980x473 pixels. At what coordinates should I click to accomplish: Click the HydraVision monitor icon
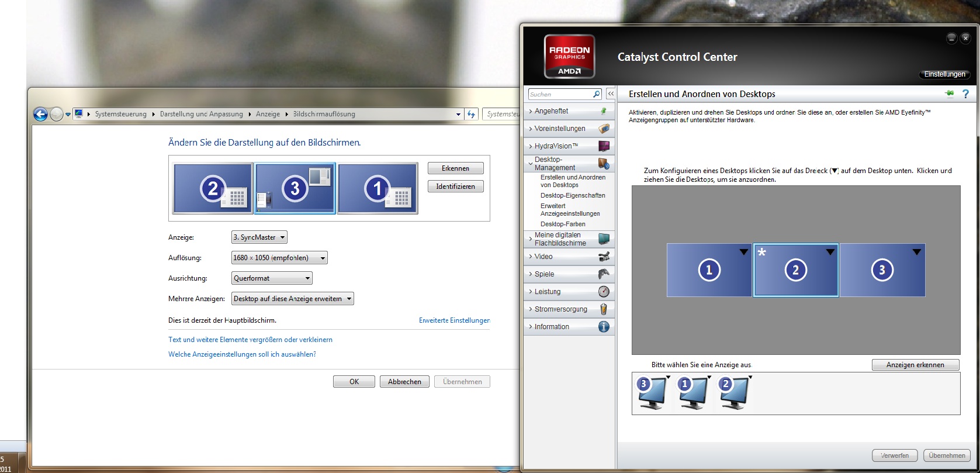(604, 146)
